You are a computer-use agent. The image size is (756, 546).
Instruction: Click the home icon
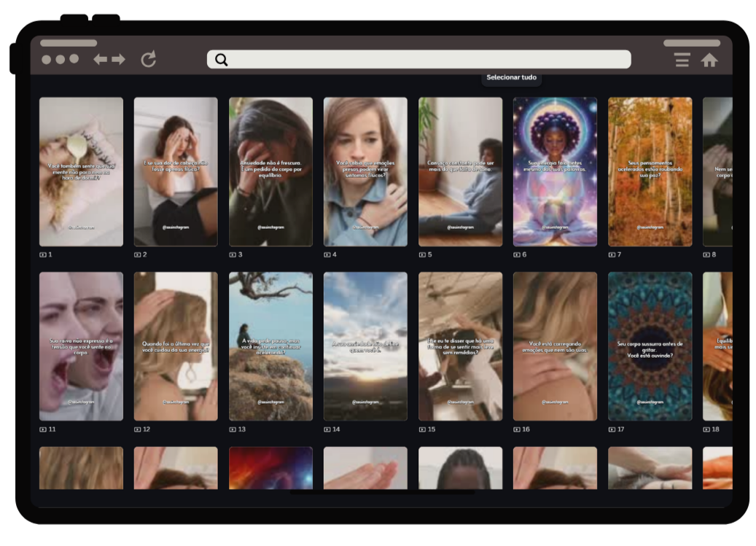pos(709,60)
